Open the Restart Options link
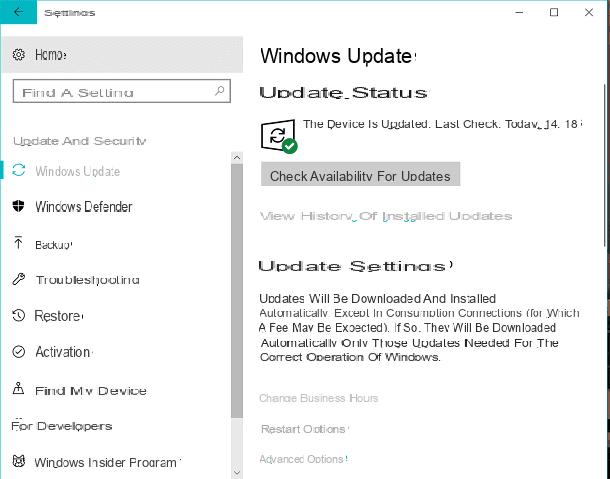This screenshot has width=610, height=479. pos(304,429)
